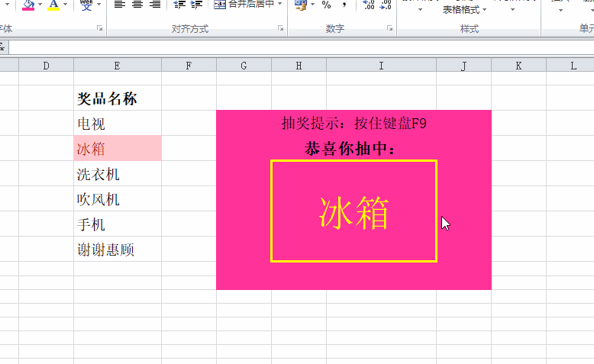Select the highlighted 冰箱 cell in the list
This screenshot has height=364, width=594.
117,148
